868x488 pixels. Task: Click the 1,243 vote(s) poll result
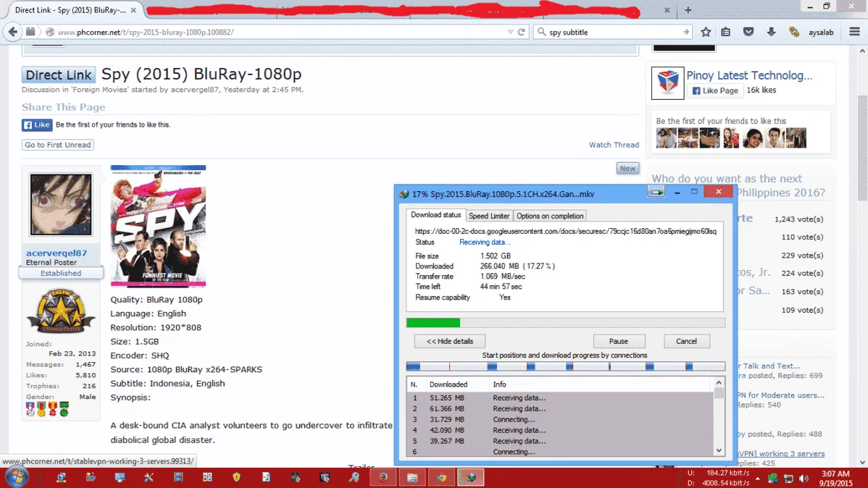tap(798, 219)
